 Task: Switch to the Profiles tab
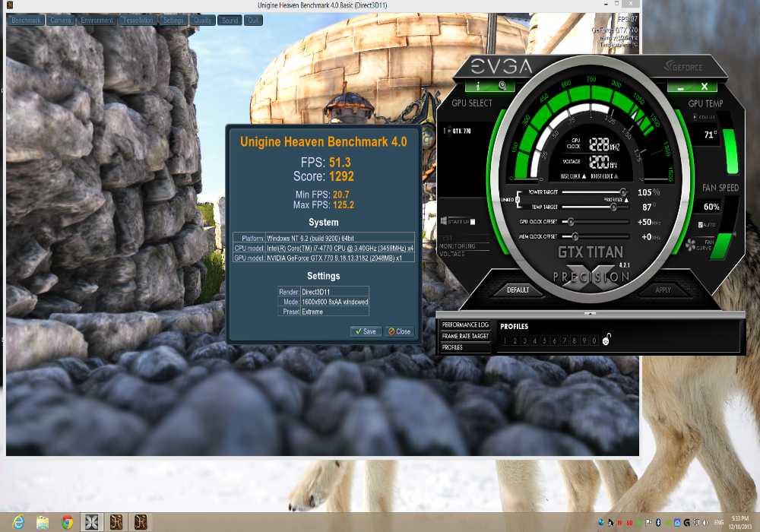465,347
